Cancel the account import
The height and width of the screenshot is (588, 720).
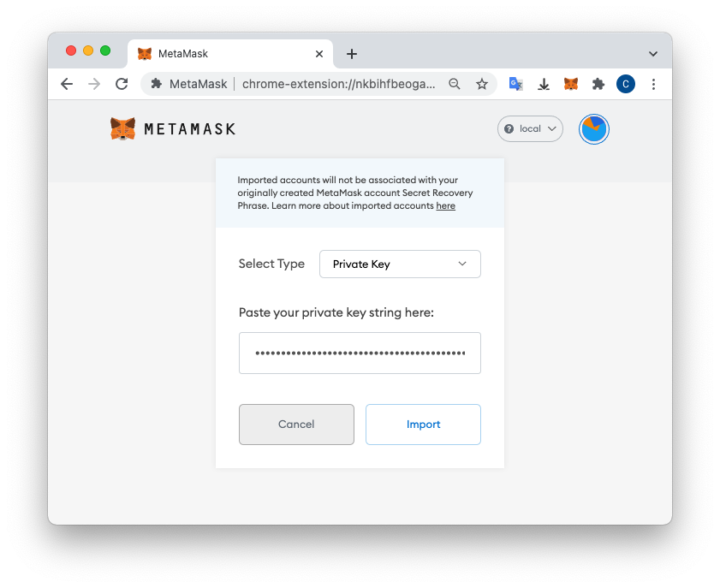[x=296, y=425]
